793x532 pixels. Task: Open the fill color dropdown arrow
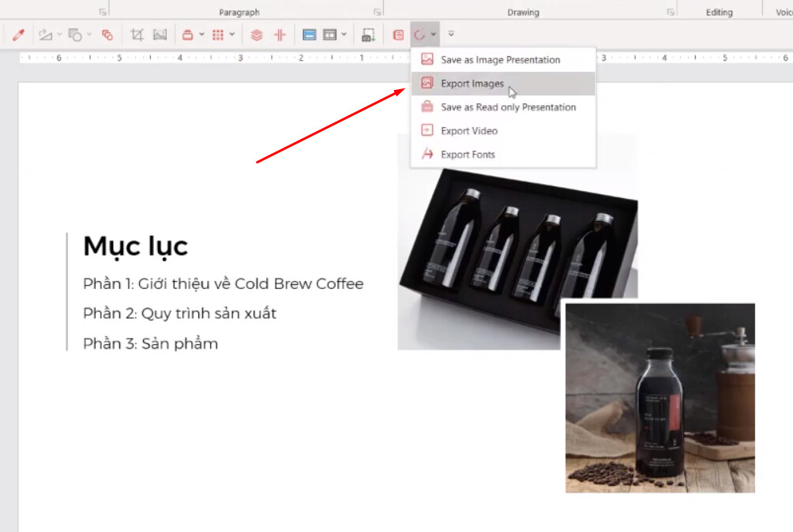coord(200,34)
